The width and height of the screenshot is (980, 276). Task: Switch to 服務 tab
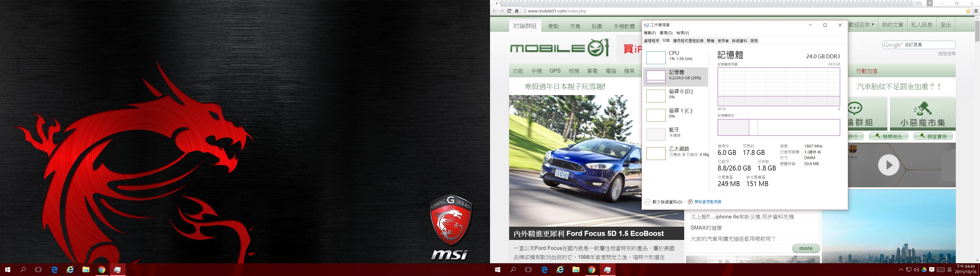tap(754, 41)
